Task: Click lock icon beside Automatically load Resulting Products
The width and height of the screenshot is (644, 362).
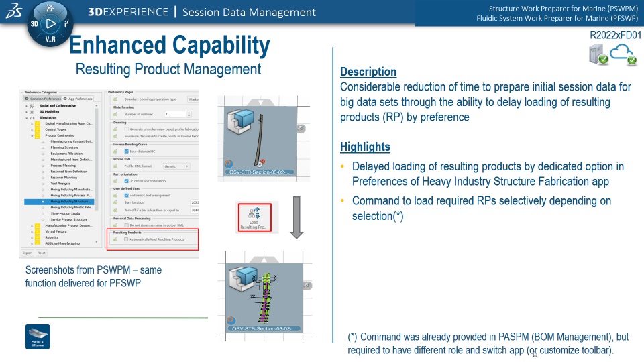Action: (116, 239)
